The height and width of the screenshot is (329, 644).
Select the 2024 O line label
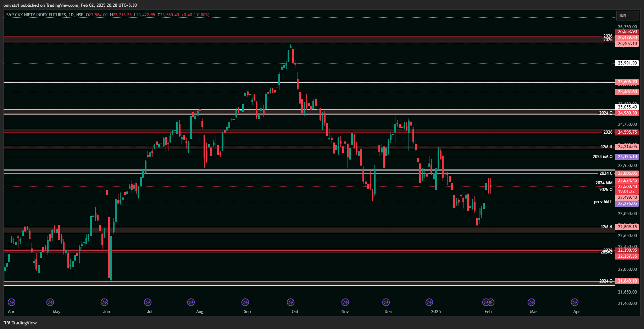pyautogui.click(x=606, y=281)
